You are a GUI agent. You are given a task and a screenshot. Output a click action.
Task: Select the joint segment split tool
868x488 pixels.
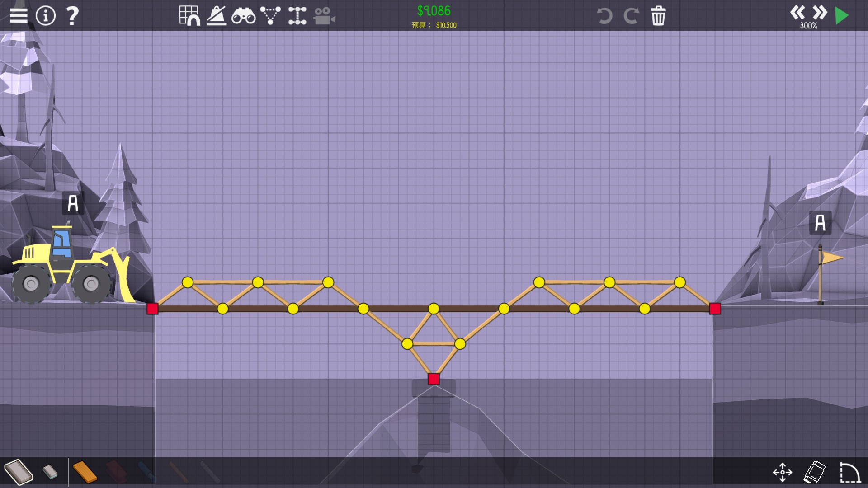[x=297, y=16]
